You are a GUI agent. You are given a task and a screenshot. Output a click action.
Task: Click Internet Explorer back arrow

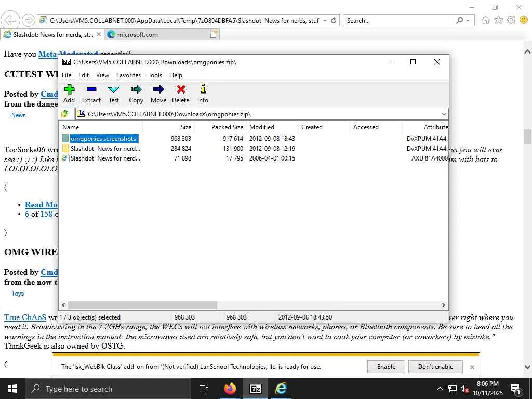tap(10, 20)
